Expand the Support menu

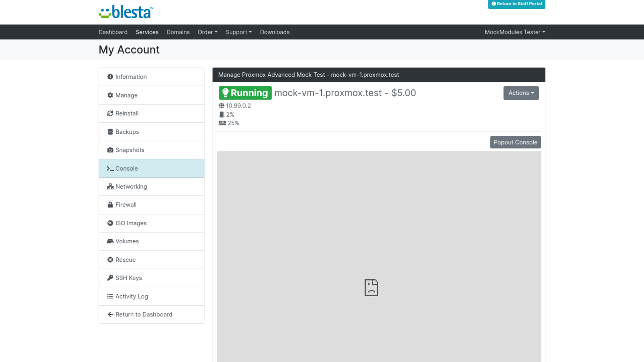(238, 32)
